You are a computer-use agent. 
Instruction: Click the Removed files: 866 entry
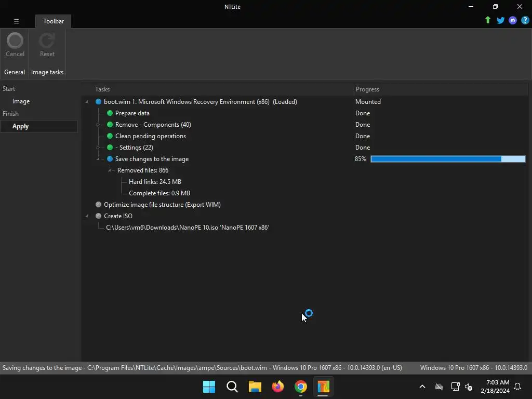coord(143,170)
